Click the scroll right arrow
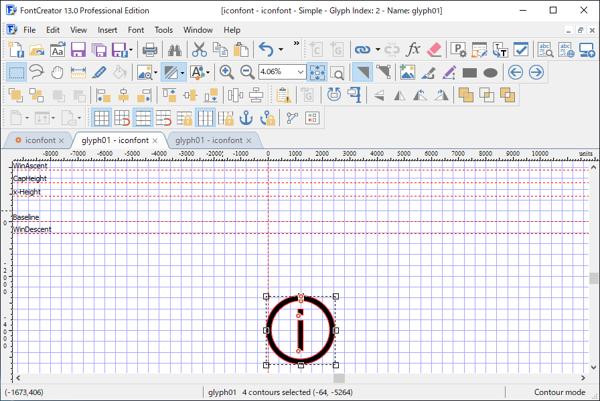 pyautogui.click(x=583, y=378)
